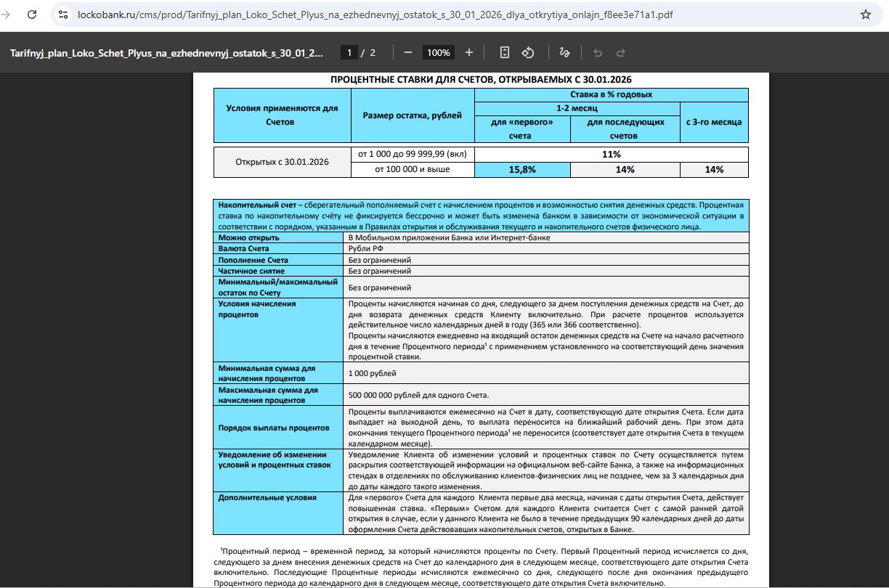Click the 100% zoom level field

pyautogui.click(x=438, y=52)
